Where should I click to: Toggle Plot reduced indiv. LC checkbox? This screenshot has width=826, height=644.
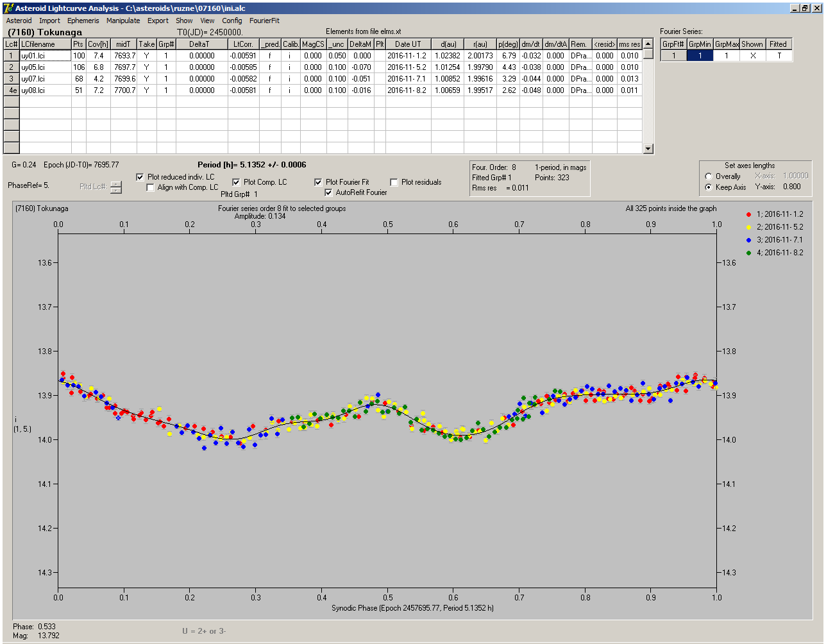[140, 177]
